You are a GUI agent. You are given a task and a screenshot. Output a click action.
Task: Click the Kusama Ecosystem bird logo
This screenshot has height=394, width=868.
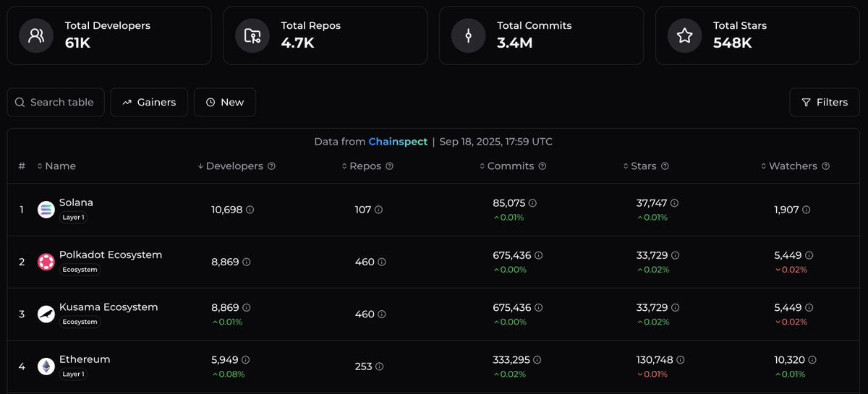coord(46,314)
